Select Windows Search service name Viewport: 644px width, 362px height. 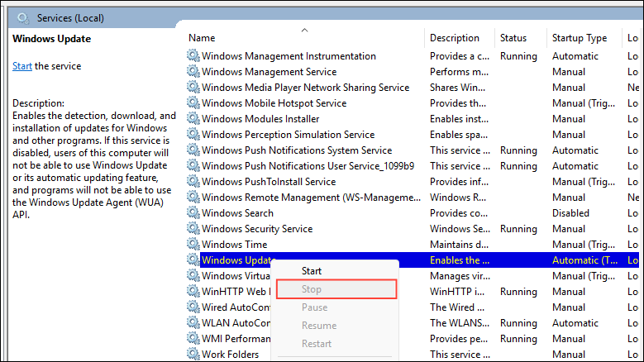[x=237, y=213]
